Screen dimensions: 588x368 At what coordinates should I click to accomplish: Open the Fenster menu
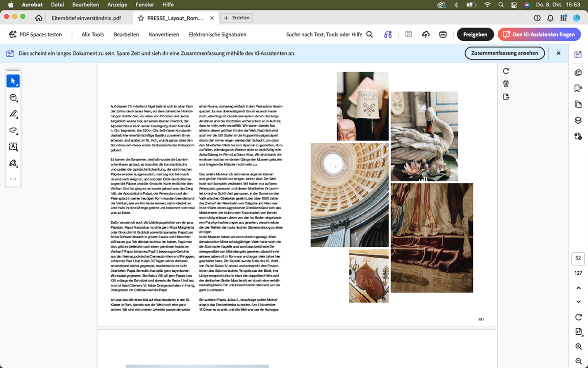click(145, 4)
